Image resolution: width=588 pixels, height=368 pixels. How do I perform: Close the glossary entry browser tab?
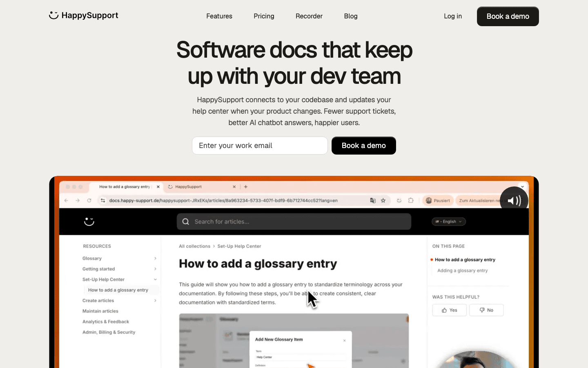[x=158, y=187]
